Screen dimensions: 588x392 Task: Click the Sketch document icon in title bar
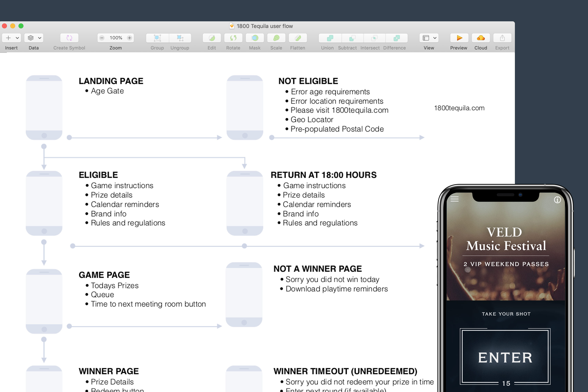coord(232,26)
